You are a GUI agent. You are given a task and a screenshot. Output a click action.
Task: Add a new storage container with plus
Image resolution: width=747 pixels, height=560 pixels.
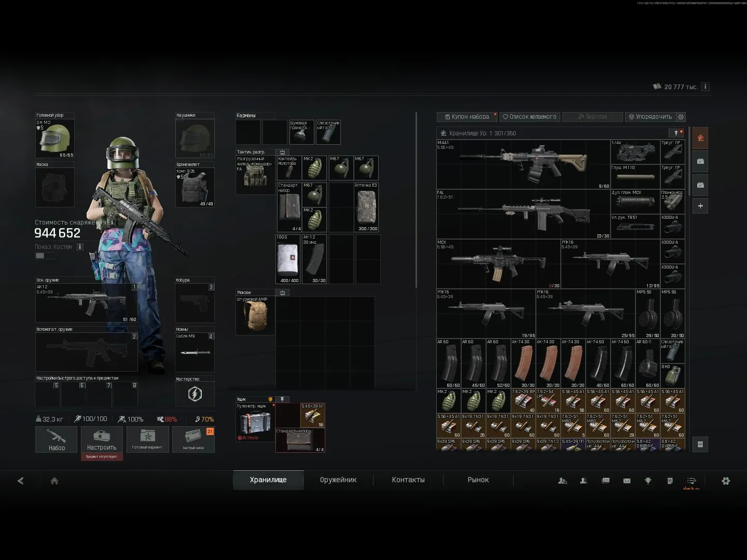coord(700,206)
